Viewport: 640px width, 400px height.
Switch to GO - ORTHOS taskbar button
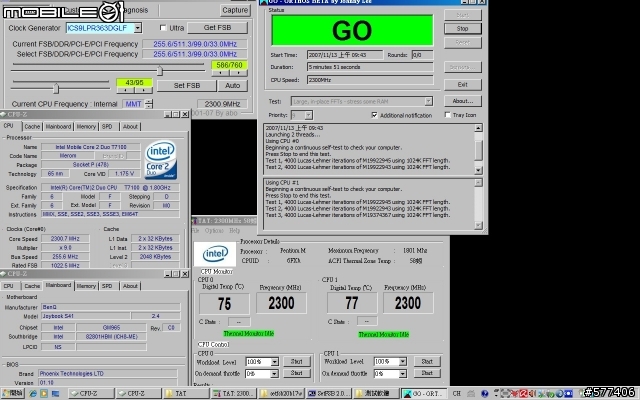click(424, 393)
